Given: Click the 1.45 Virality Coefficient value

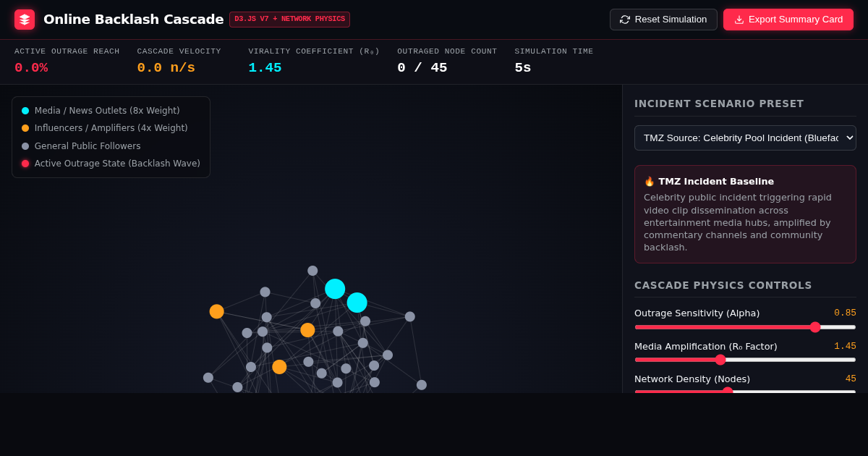Looking at the screenshot, I should tap(265, 68).
